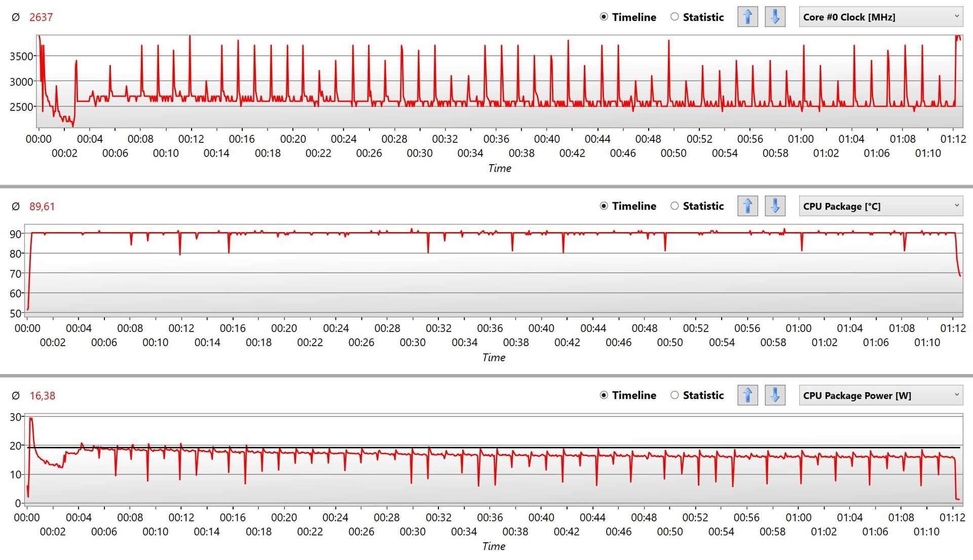This screenshot has height=560, width=973.
Task: Select Statistic radio for CPU Package temperature
Action: point(675,206)
